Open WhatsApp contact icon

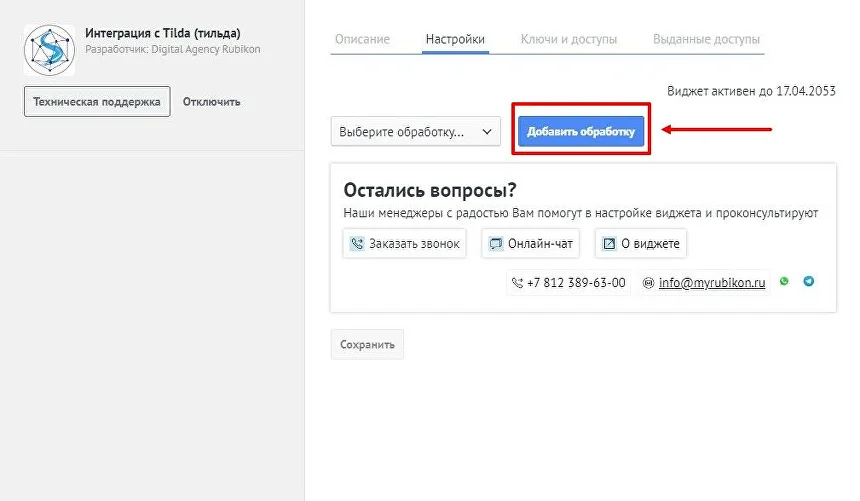(x=784, y=282)
